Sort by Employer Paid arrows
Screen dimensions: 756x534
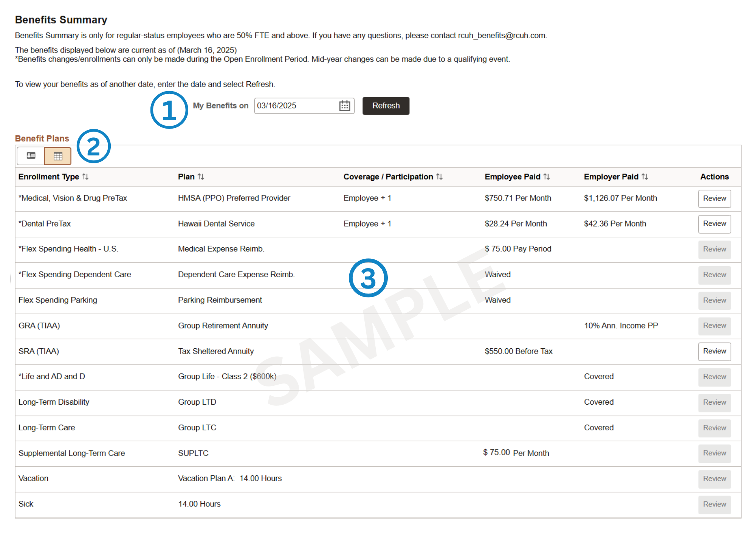pyautogui.click(x=644, y=177)
